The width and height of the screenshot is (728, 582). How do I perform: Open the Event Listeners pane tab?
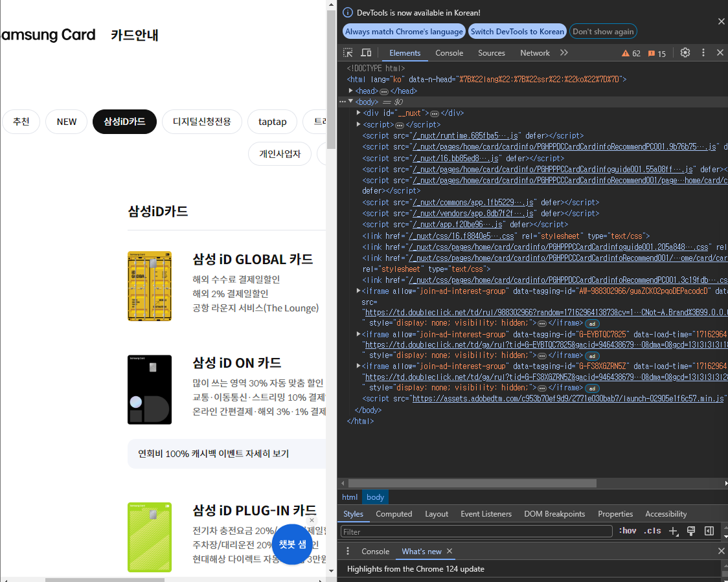click(486, 514)
